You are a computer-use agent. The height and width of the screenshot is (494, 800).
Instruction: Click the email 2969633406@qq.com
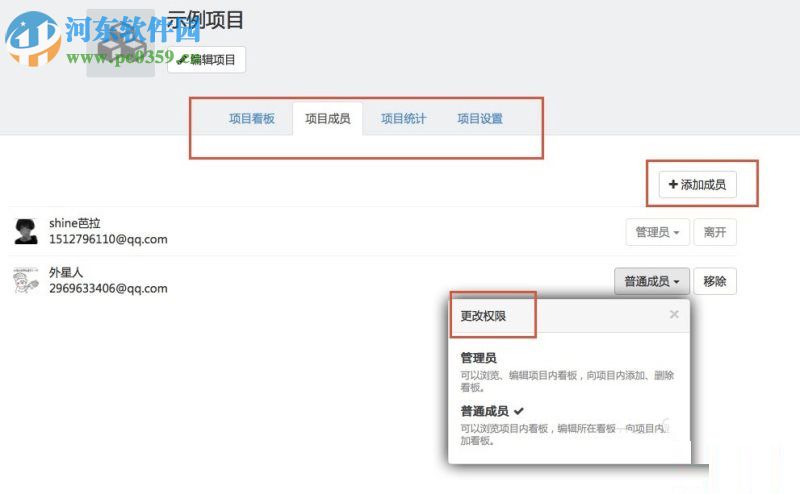coord(108,288)
